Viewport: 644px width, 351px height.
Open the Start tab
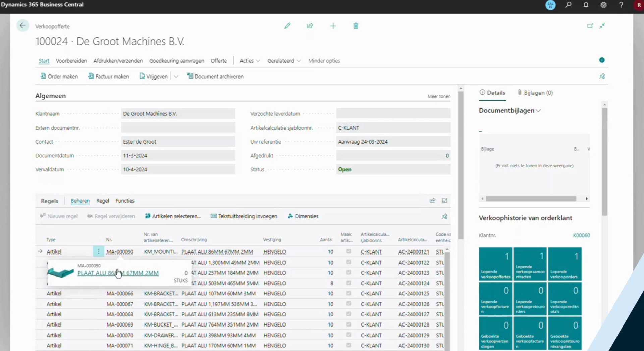point(44,61)
